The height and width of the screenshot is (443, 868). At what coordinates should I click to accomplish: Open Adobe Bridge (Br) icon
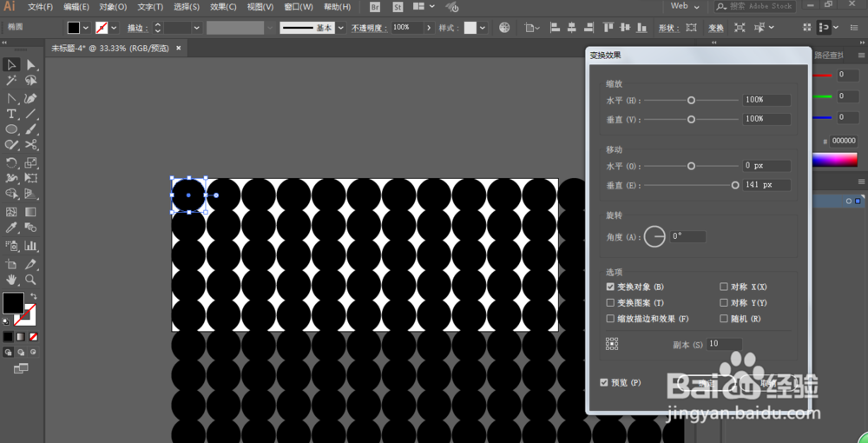pos(375,7)
